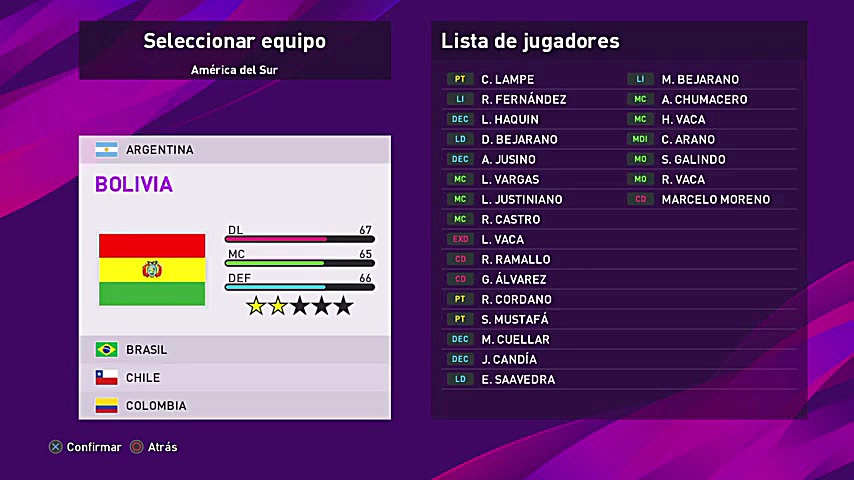The height and width of the screenshot is (480, 854).
Task: Select player R. Fernández in list
Action: [x=523, y=99]
